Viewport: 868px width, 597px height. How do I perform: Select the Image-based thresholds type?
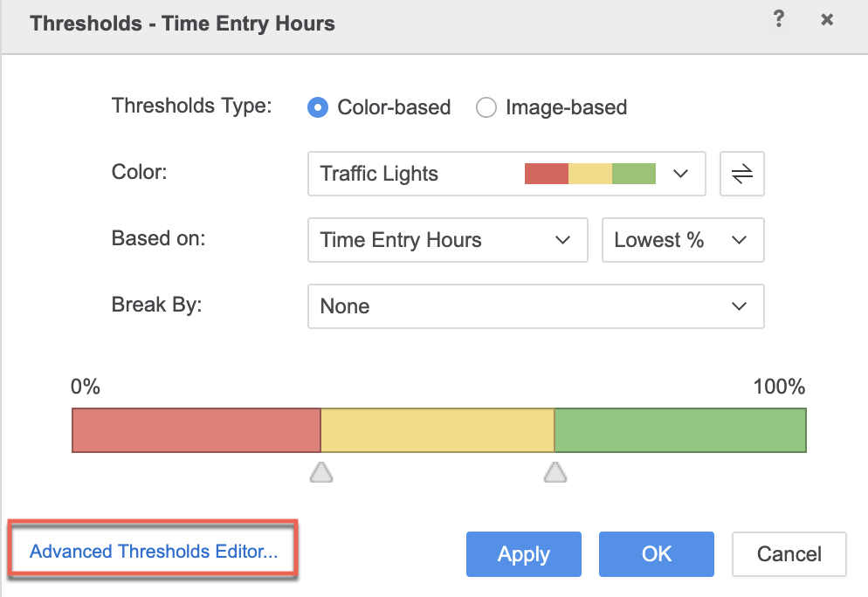[486, 107]
